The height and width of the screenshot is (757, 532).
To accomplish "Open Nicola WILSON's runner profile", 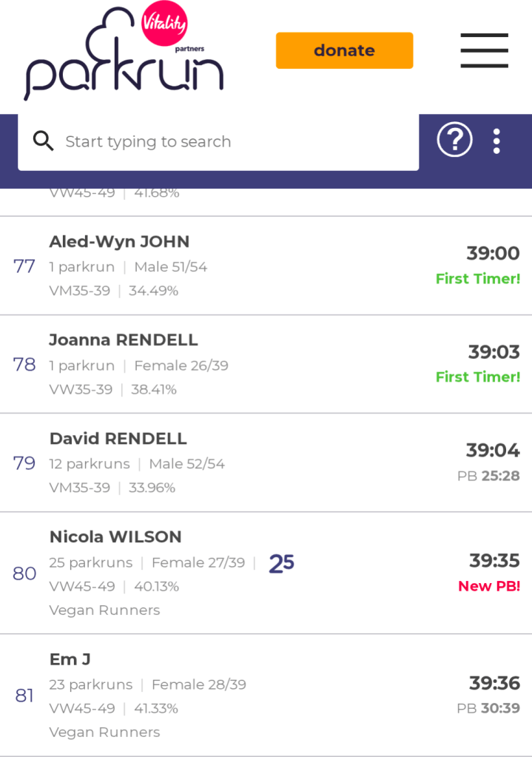I will 115,537.
